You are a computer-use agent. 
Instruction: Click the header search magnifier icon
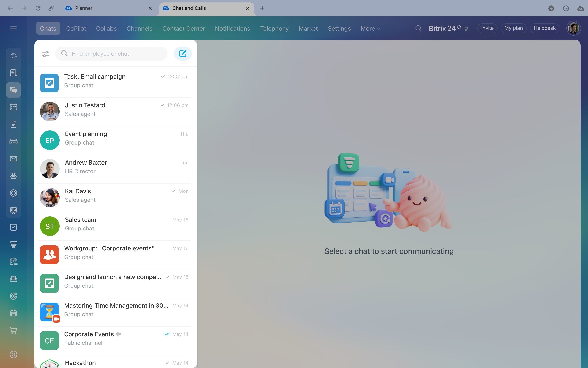418,28
